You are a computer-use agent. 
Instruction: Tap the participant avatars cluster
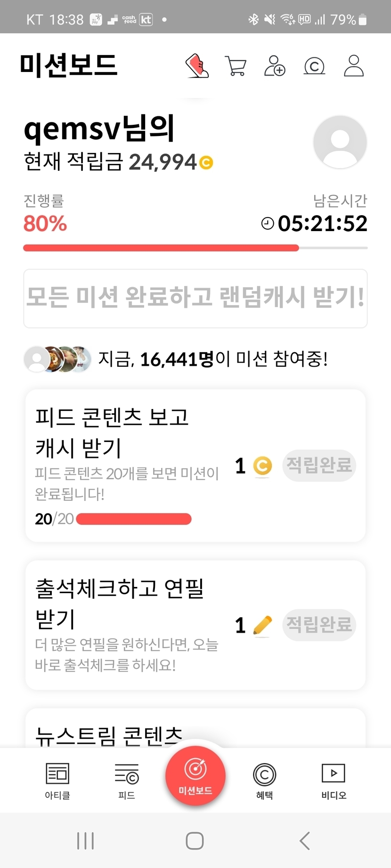click(x=57, y=359)
